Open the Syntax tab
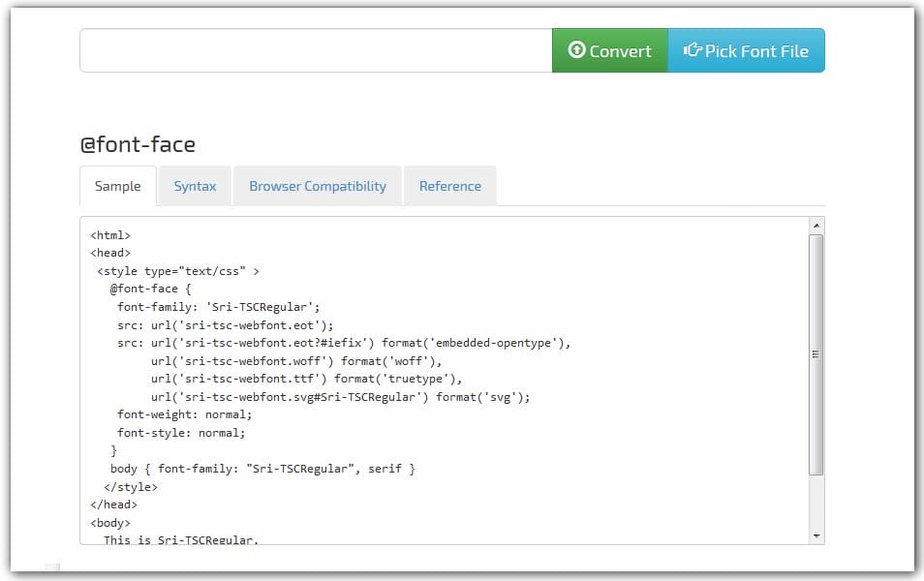 (x=195, y=186)
